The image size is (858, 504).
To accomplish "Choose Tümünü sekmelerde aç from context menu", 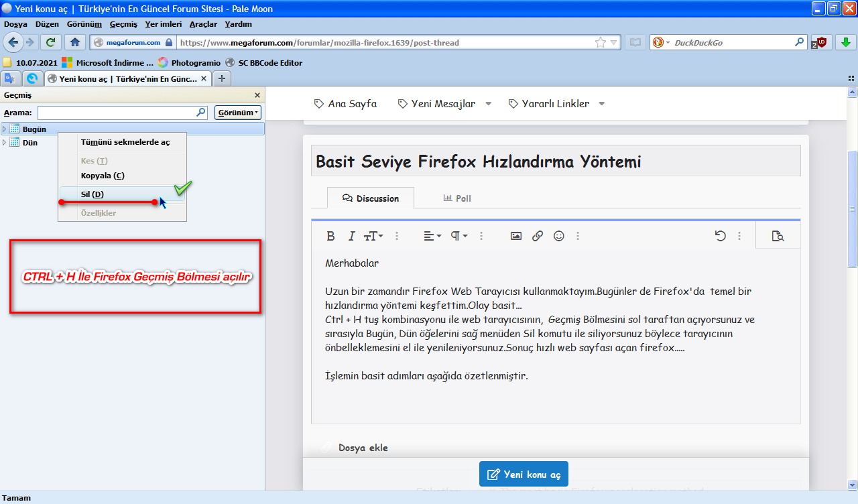I will [125, 142].
